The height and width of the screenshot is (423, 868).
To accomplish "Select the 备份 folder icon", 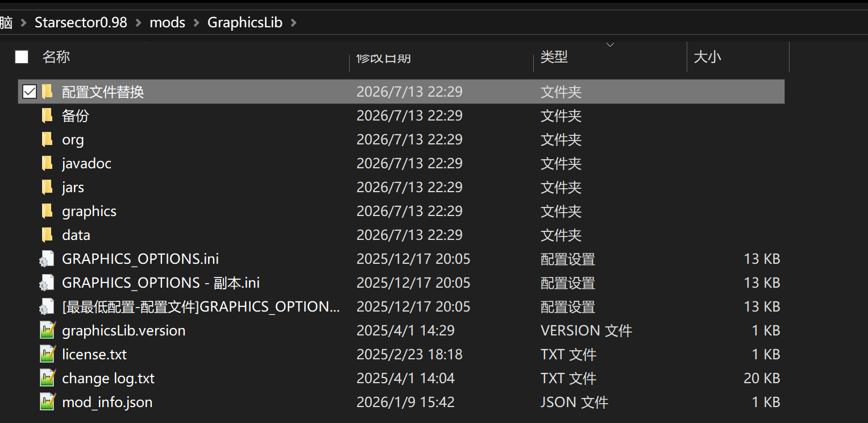I will 47,115.
